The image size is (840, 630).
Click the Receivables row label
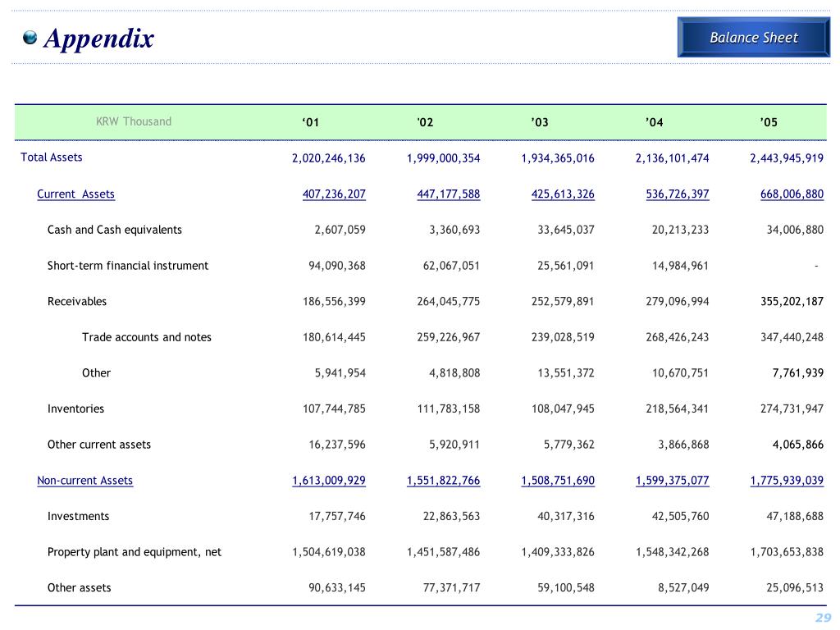tap(77, 302)
